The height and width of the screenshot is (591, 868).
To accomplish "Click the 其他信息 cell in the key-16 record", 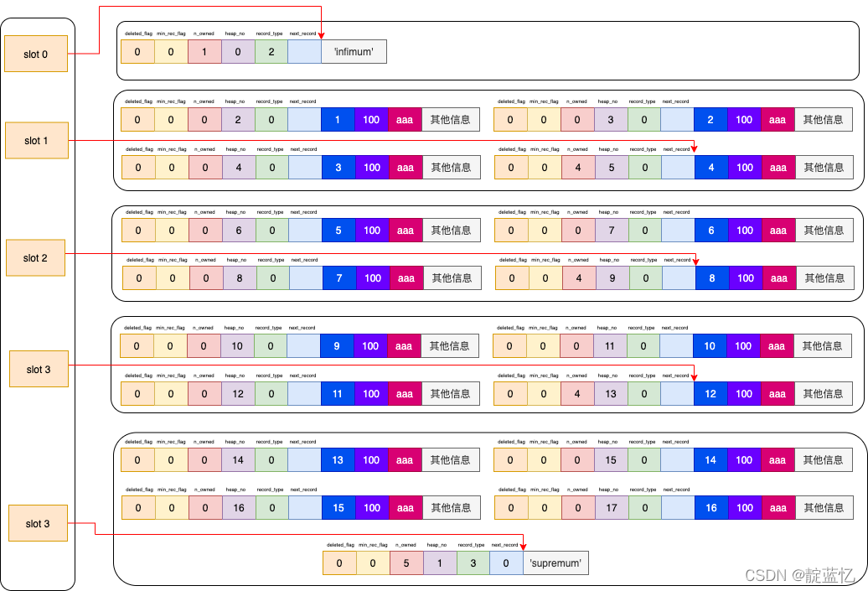I will [824, 507].
